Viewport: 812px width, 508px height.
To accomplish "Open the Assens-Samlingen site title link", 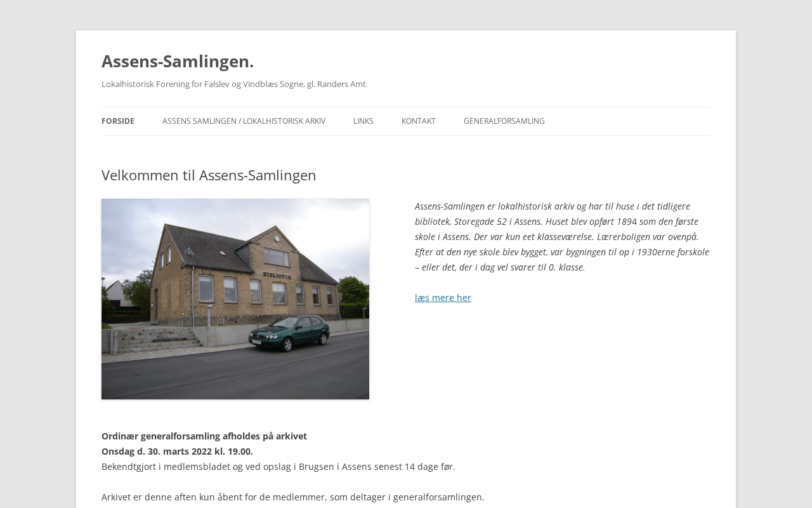I will 178,61.
